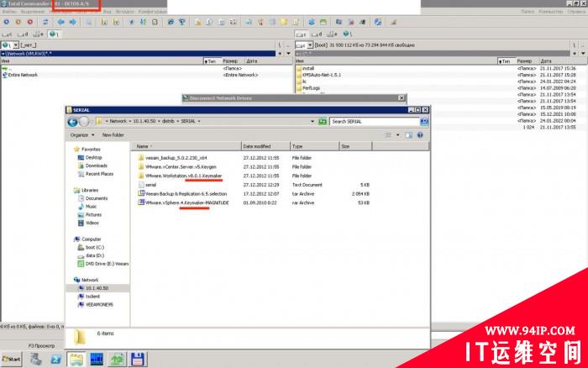588x368 pixels.
Task: Click the Start button
Action: point(11,360)
